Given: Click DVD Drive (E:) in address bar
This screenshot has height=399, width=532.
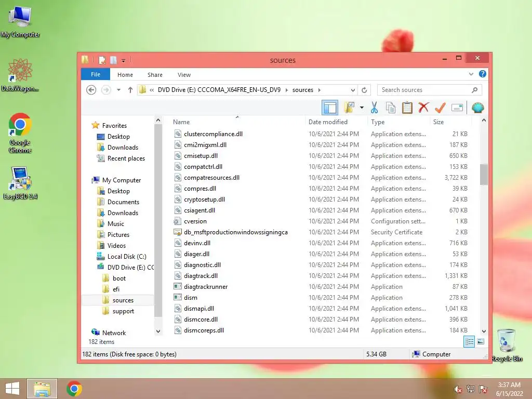Looking at the screenshot, I should point(219,90).
